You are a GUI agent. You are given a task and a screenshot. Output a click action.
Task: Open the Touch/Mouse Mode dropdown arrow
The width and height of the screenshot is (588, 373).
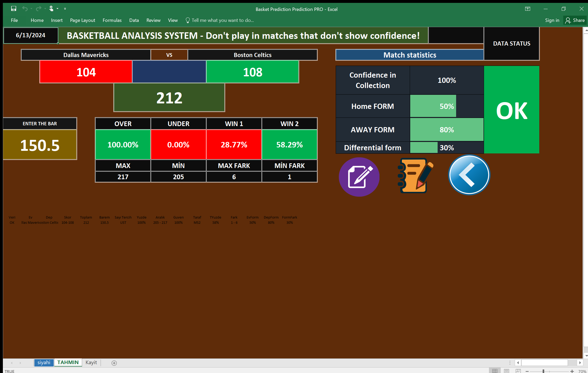point(57,9)
